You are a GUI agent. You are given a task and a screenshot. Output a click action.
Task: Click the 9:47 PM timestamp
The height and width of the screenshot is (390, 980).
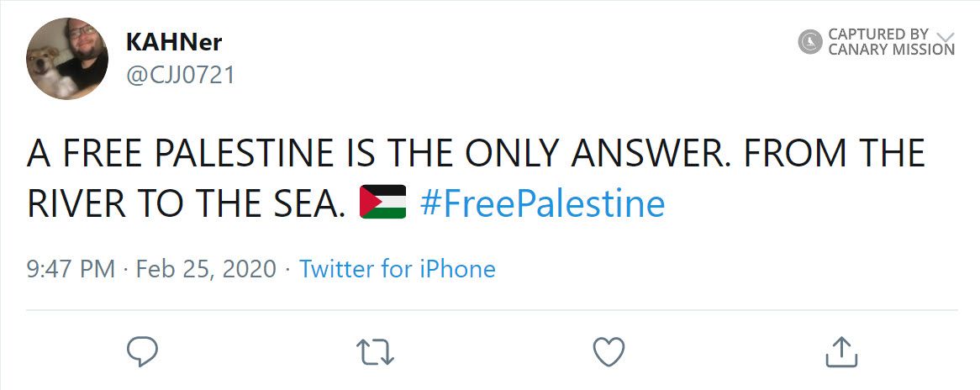point(71,269)
